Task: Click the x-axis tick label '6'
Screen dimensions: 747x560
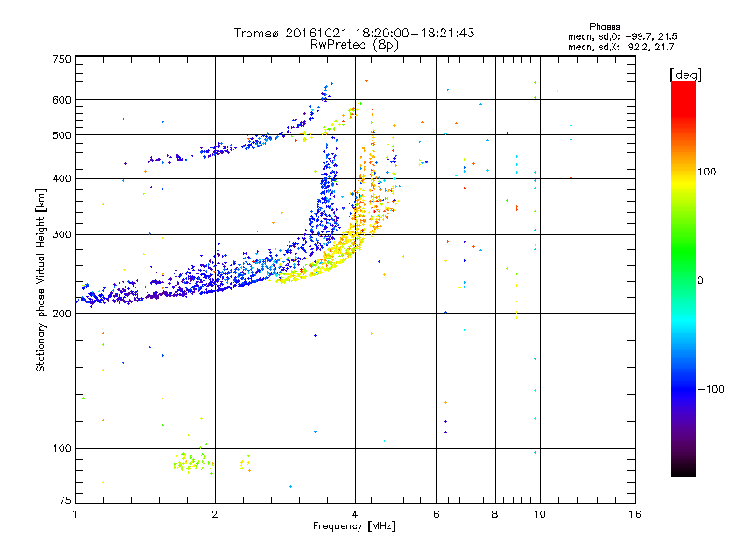Action: pos(436,514)
